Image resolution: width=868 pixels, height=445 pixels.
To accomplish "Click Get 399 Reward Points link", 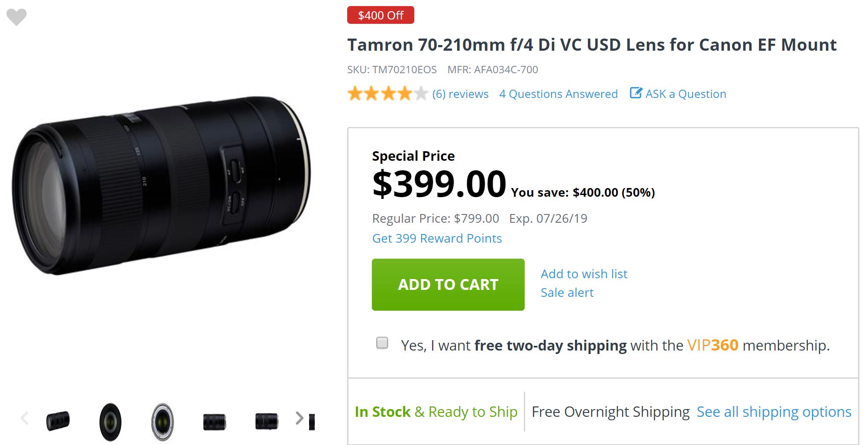I will (437, 238).
